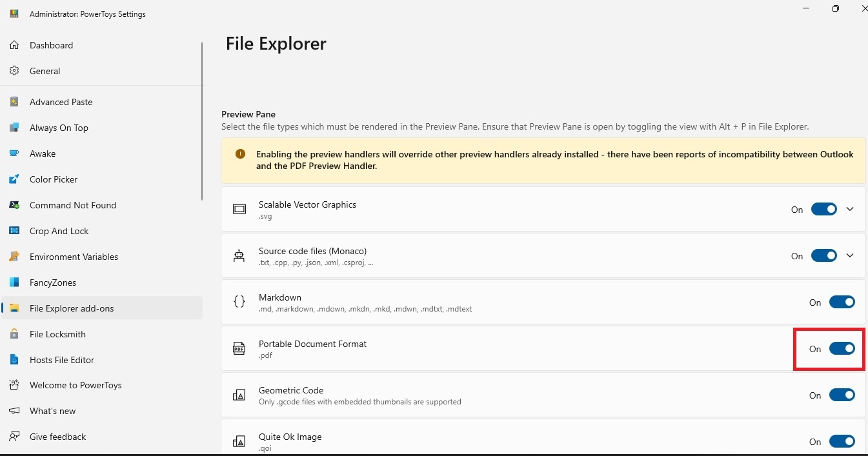Click the Hosts File Editor icon
This screenshot has width=868, height=456.
[x=14, y=360]
